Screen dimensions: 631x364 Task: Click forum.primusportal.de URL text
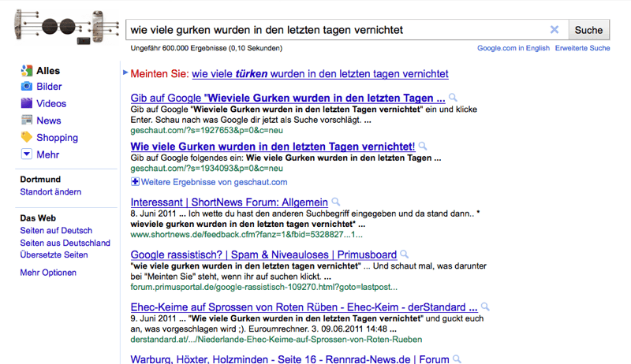click(x=263, y=288)
